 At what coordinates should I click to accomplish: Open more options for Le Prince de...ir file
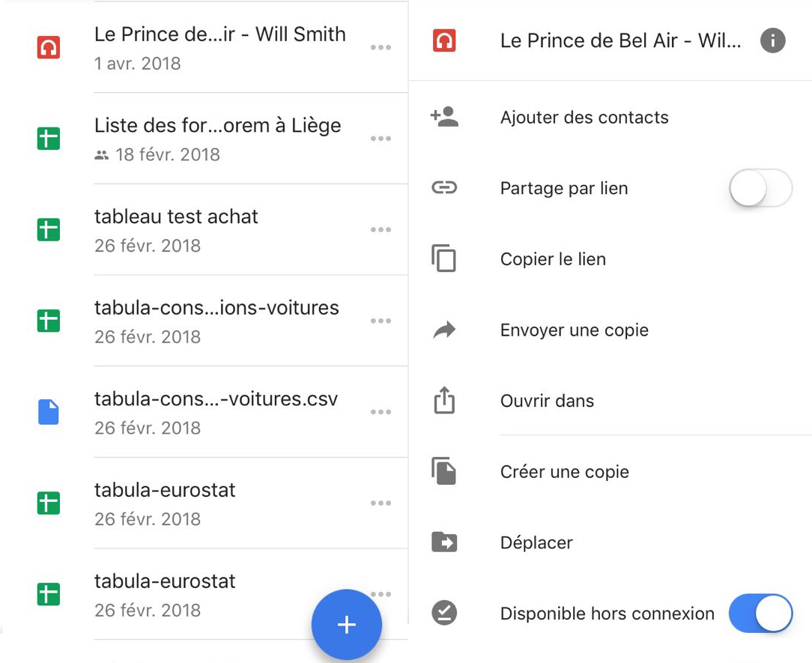pos(381,48)
